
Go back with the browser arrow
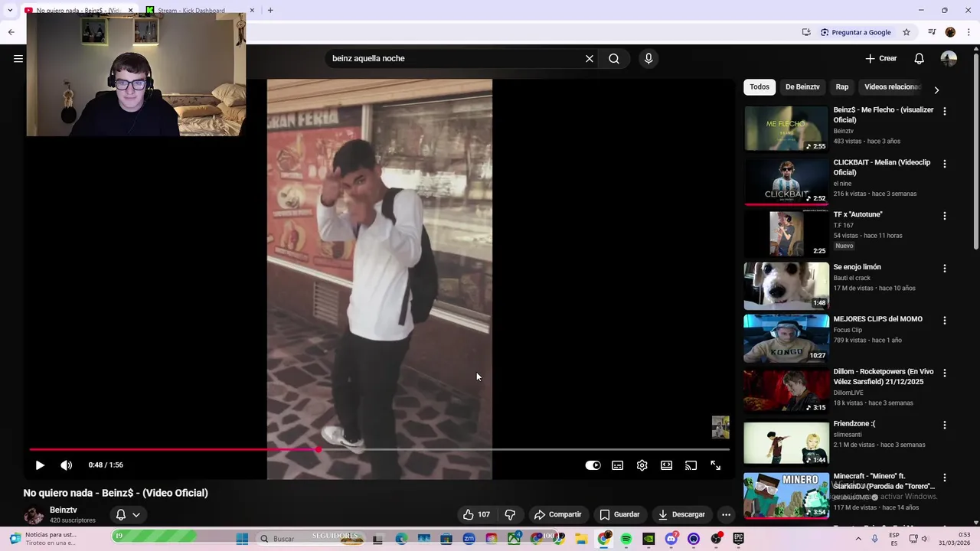[11, 32]
